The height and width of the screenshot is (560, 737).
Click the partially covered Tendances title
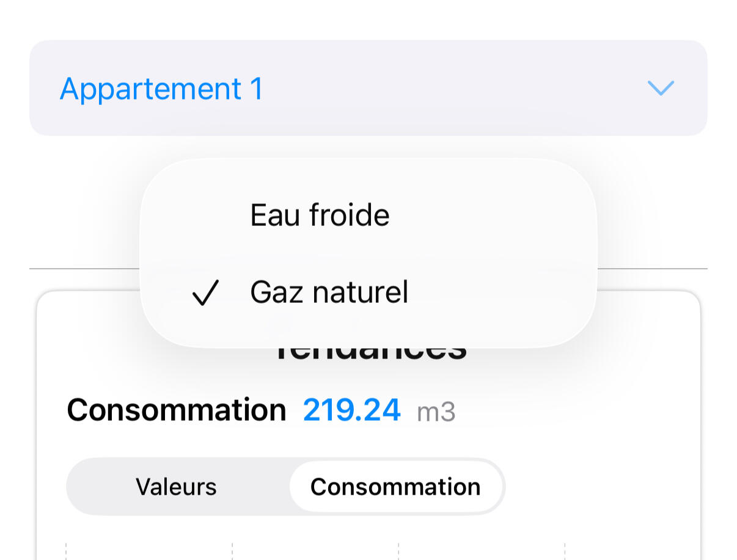(370, 355)
